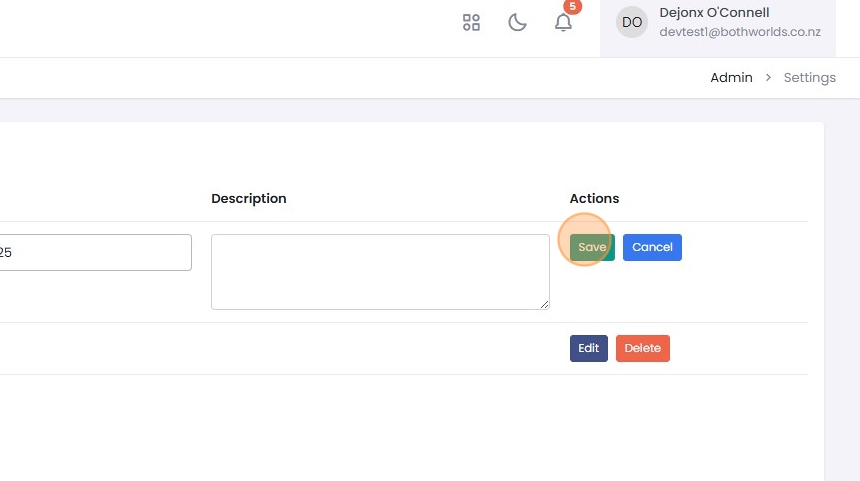Select the Settings breadcrumb item
This screenshot has height=481, width=860.
[809, 78]
